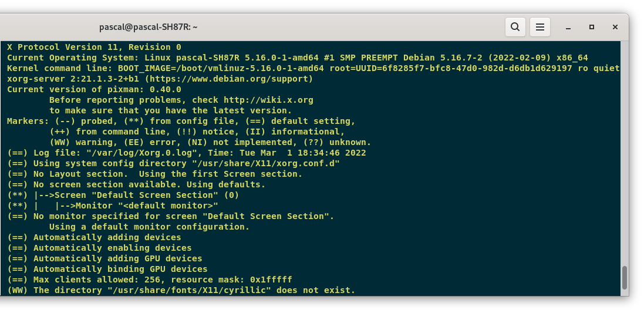This screenshot has height=313, width=644.
Task: Open the hamburger menu in header bar
Action: (x=540, y=27)
